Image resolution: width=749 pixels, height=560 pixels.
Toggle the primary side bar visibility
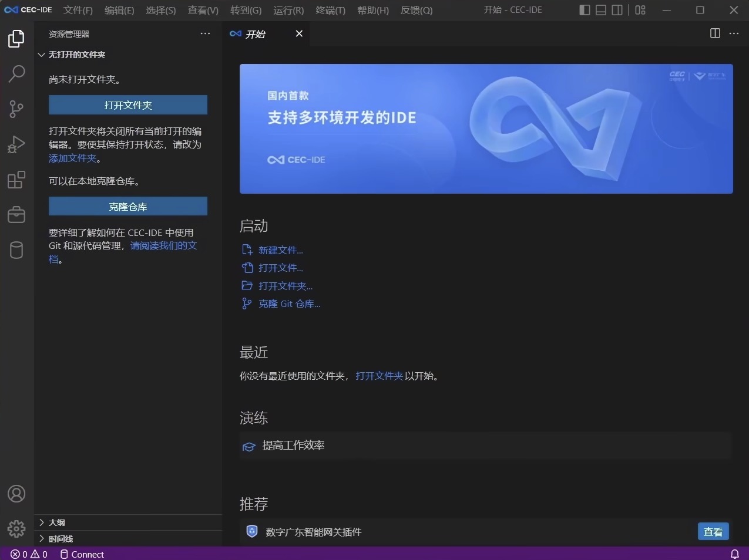(x=585, y=10)
